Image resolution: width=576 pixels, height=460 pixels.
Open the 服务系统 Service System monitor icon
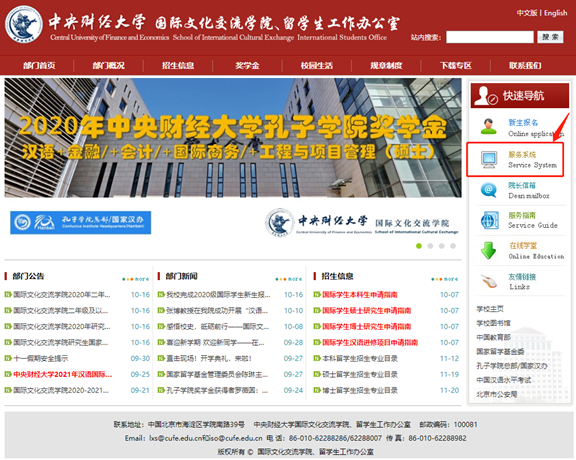489,160
